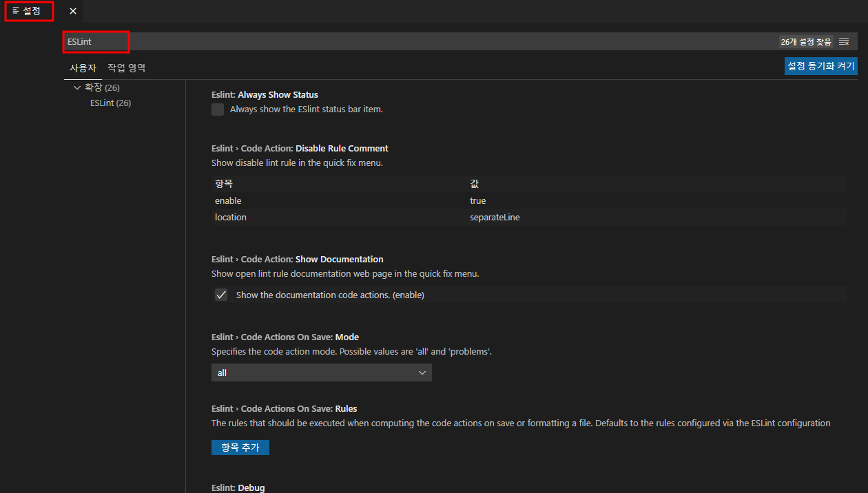Select the enable row in Disable Rule Comment
This screenshot has height=493, width=868.
(x=529, y=200)
